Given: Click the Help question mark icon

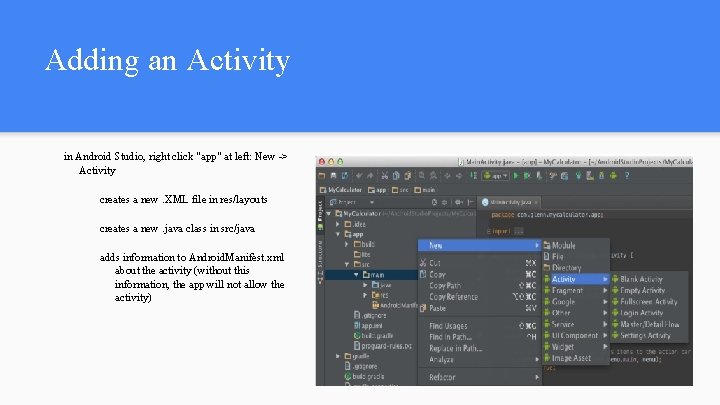Looking at the screenshot, I should (x=627, y=176).
